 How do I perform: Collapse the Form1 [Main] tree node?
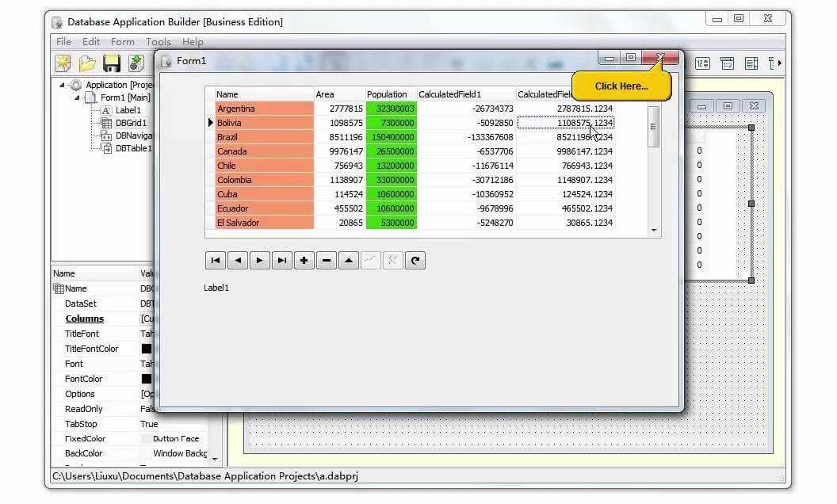point(77,97)
